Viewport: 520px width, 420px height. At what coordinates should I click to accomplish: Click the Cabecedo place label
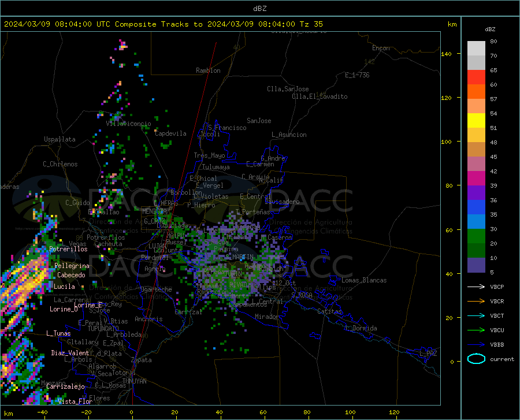point(71,275)
